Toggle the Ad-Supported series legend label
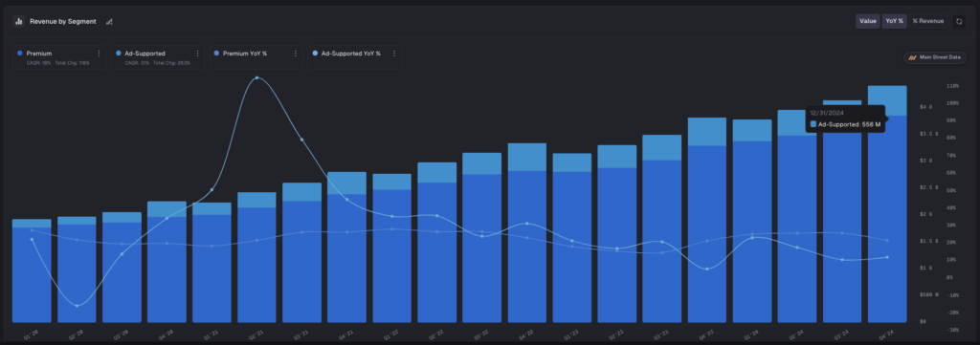The image size is (980, 345). pyautogui.click(x=145, y=54)
